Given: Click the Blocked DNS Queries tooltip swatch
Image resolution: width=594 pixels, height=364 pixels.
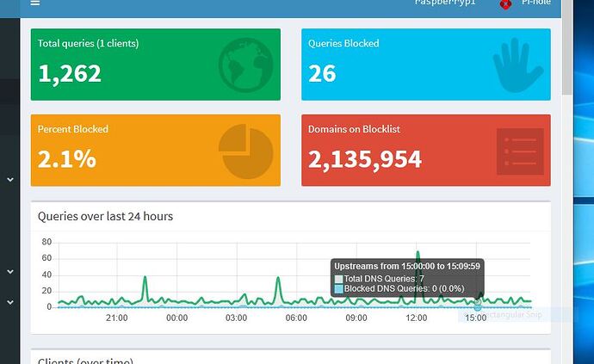Looking at the screenshot, I should [x=338, y=289].
